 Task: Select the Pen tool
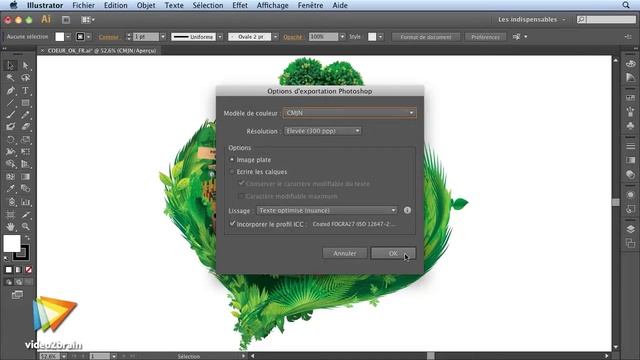pos(11,91)
